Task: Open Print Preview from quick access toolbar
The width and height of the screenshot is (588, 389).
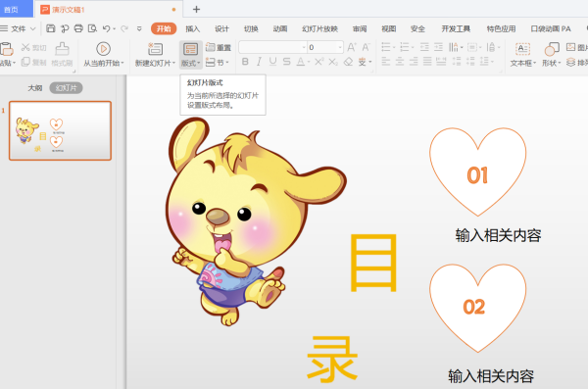Action: (x=92, y=28)
